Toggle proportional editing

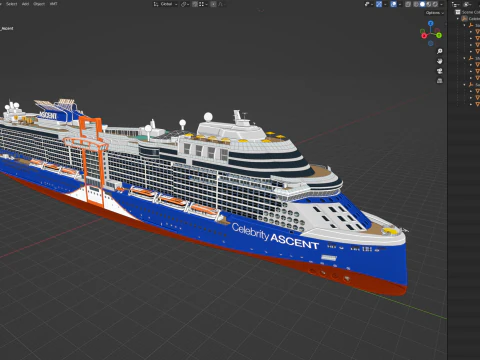[213, 4]
